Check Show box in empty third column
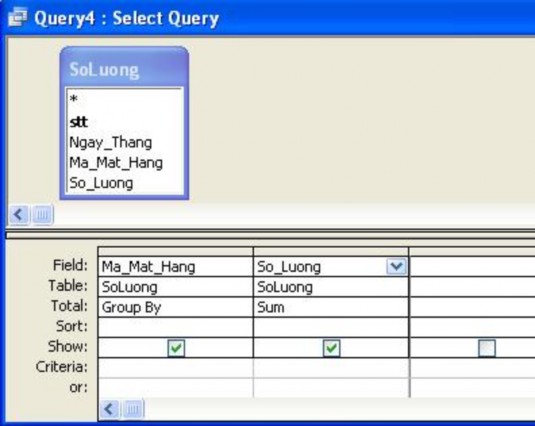 pyautogui.click(x=487, y=348)
